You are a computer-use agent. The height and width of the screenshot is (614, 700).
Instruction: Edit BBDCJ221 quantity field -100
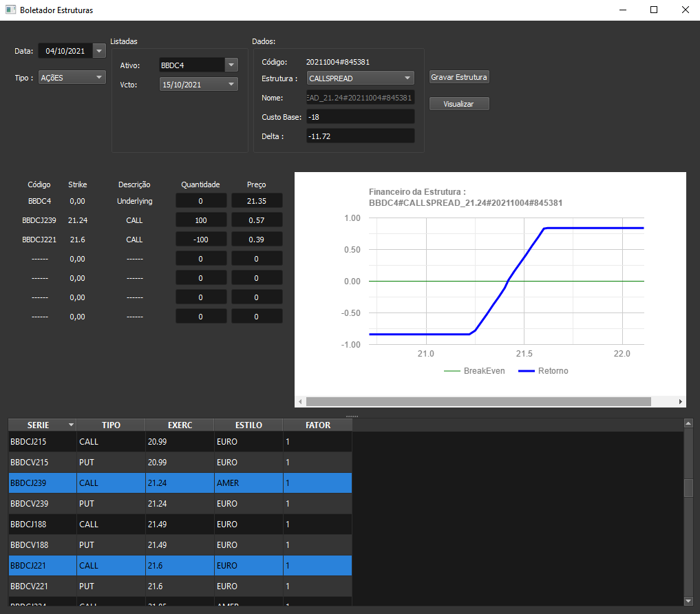click(x=201, y=240)
